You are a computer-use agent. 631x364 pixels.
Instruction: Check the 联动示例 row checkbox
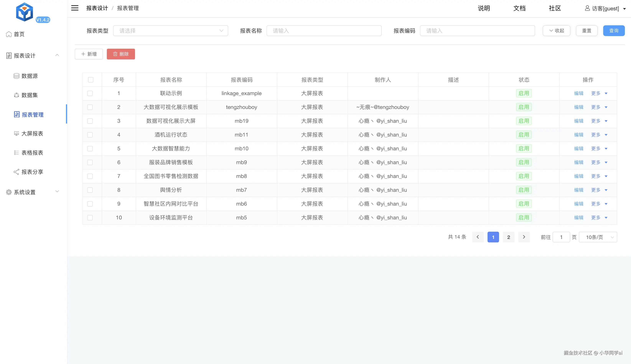coord(90,93)
